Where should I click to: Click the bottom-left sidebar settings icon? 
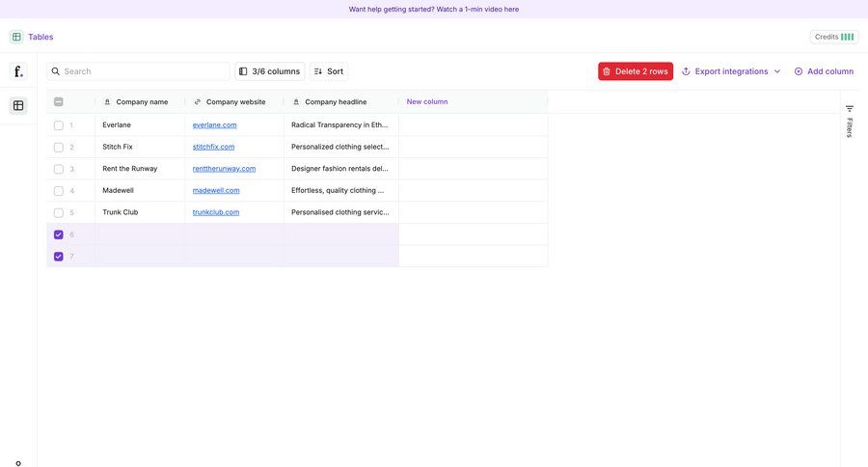tap(18, 462)
